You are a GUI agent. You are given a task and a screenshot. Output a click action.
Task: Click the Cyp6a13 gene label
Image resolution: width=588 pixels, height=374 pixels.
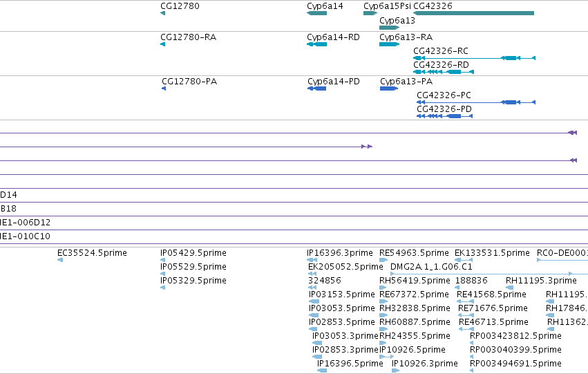coord(397,20)
